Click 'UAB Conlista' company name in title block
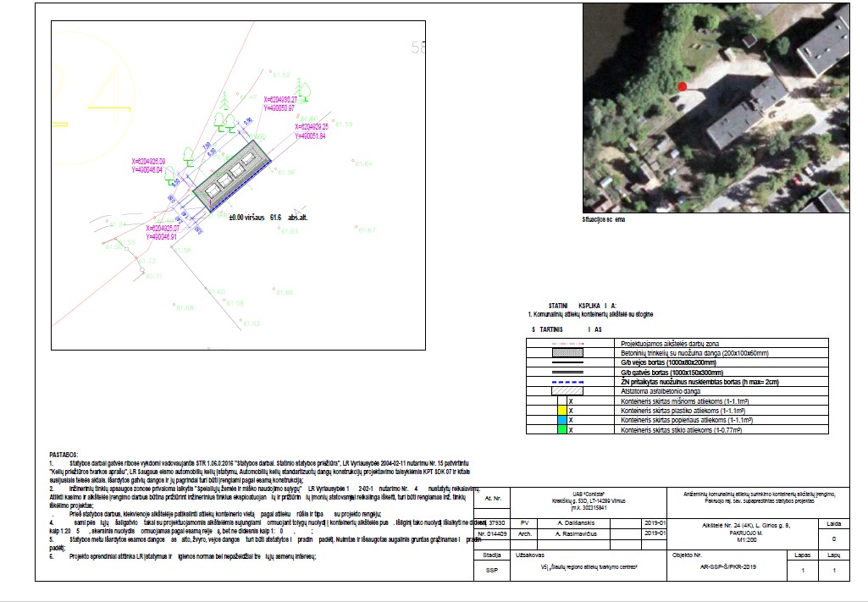 [x=589, y=494]
